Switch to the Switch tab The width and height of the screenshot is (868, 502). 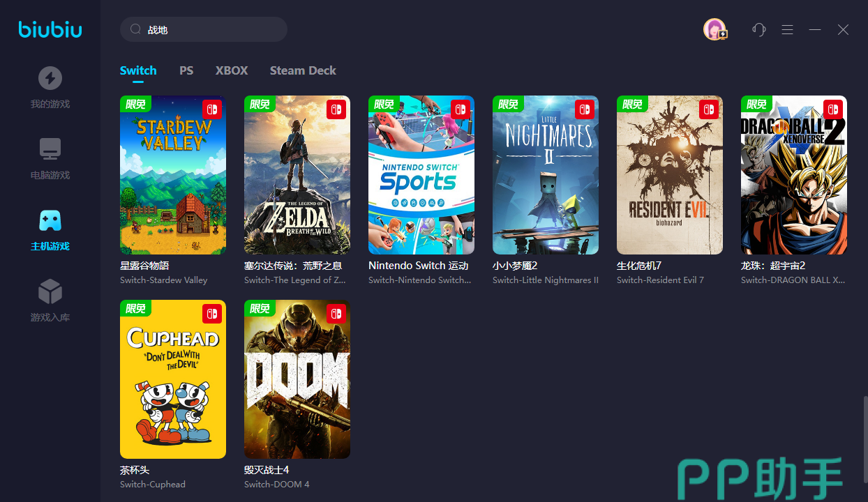pyautogui.click(x=138, y=70)
